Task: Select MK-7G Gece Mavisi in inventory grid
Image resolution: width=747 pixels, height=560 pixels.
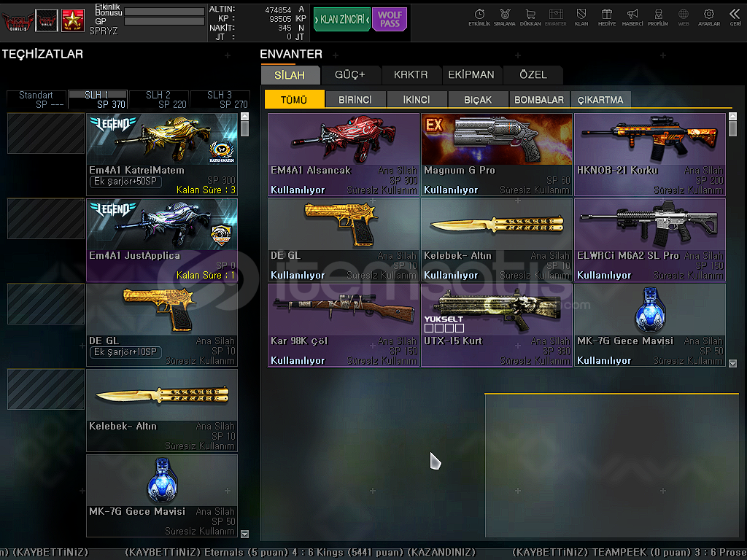Action: [x=650, y=325]
